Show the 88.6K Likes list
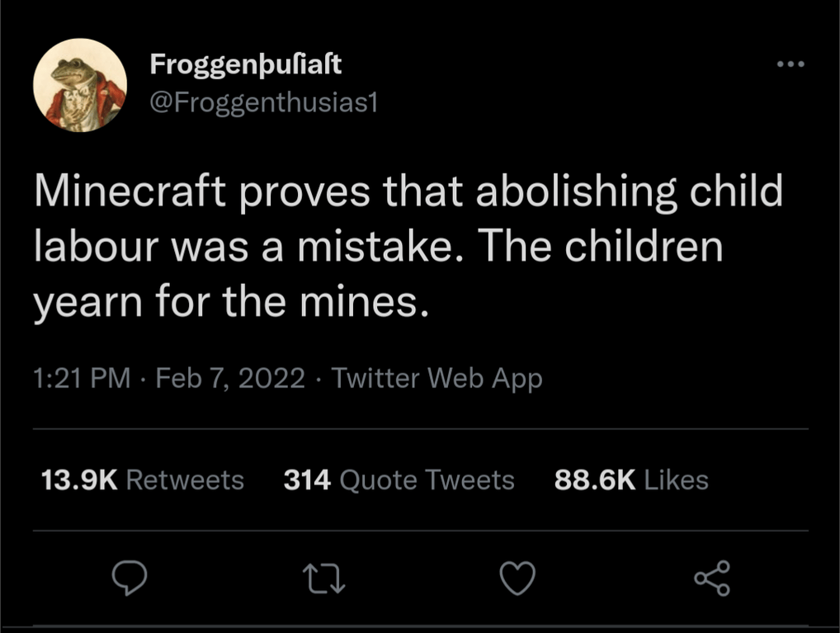 click(631, 479)
